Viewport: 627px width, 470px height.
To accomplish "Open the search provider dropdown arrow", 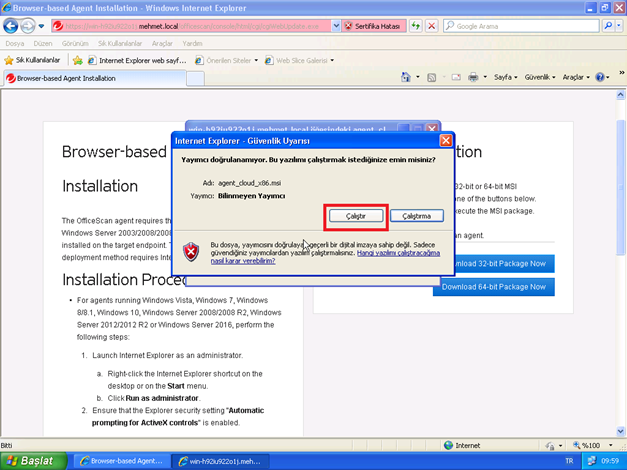I will [x=619, y=26].
